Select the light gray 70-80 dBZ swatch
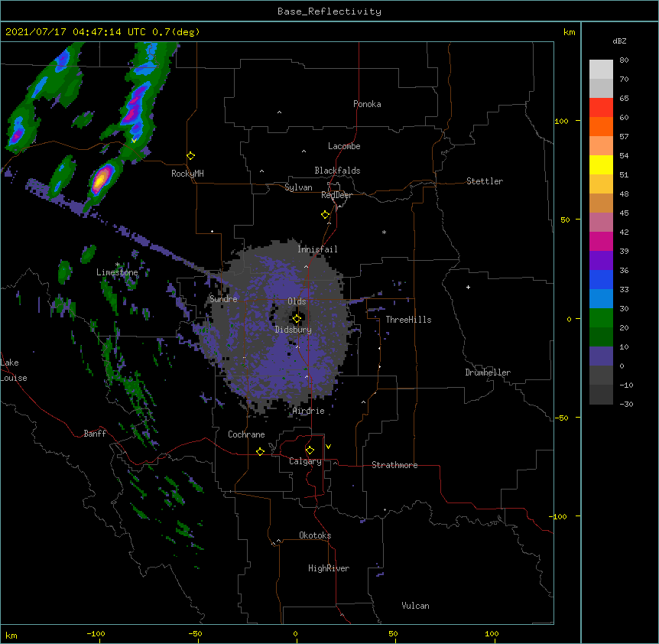Viewport: 659px width, 644px height. click(x=601, y=70)
